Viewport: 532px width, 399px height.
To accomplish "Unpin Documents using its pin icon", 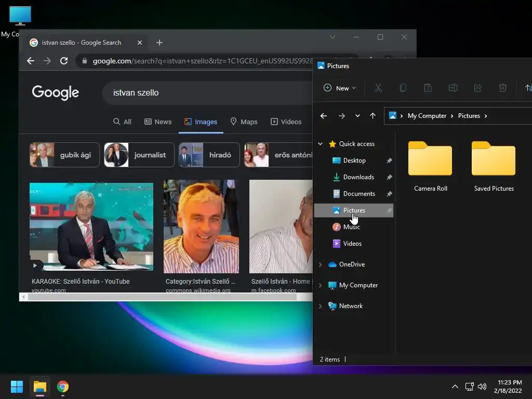I will coord(389,194).
